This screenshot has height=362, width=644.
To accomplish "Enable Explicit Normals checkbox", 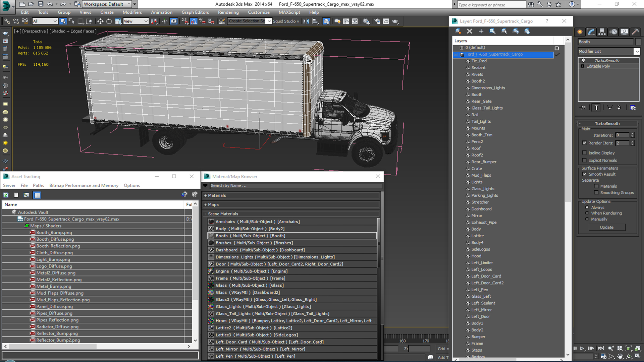I will [x=584, y=160].
